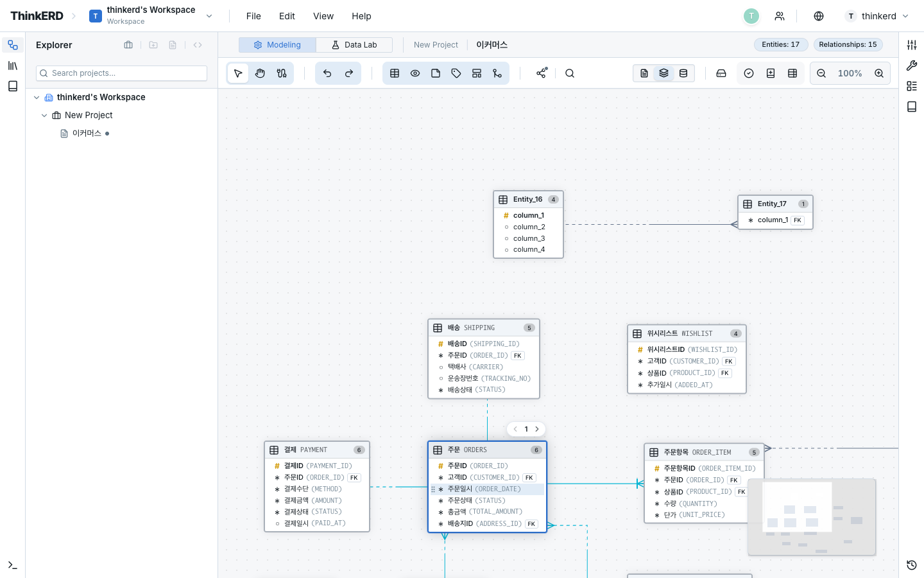
Task: Click the ThinkERD logo
Action: click(x=37, y=16)
